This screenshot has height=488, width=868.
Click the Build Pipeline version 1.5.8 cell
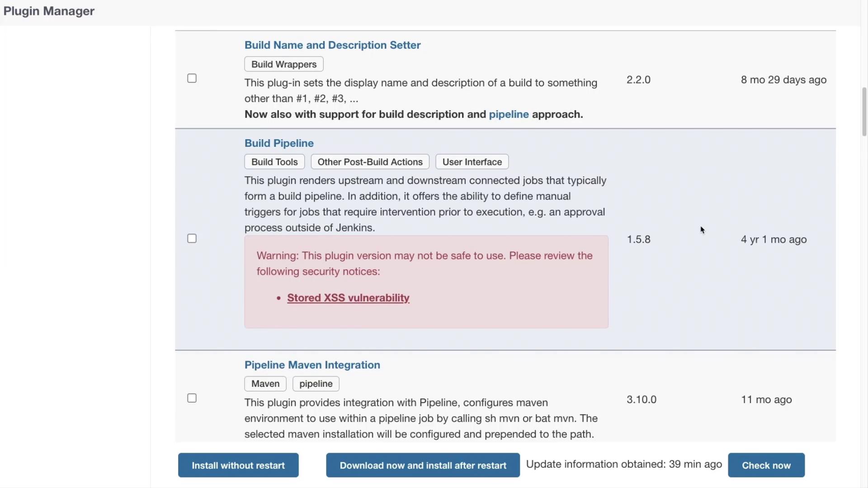click(x=638, y=239)
